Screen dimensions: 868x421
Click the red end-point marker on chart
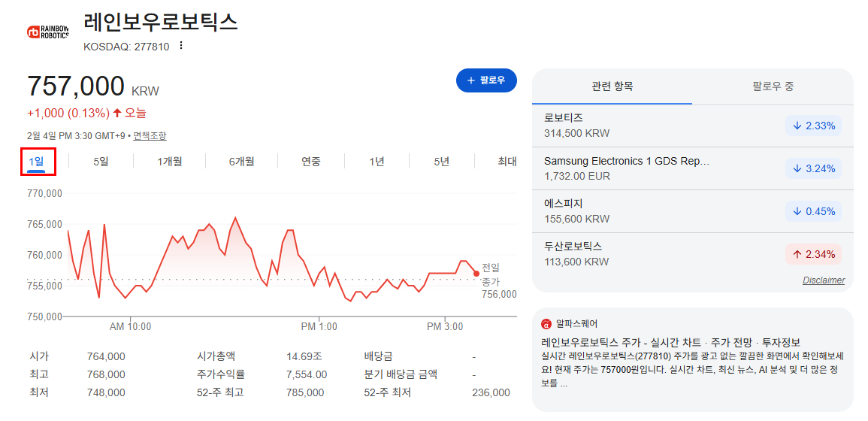click(x=476, y=274)
